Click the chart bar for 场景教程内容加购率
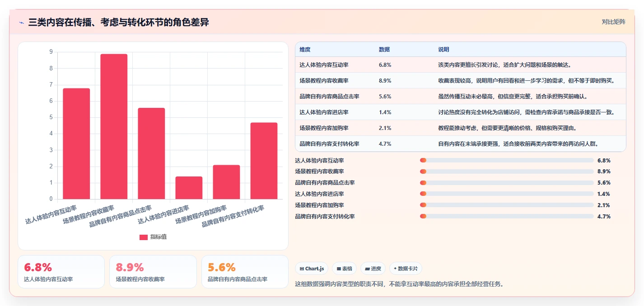This screenshot has width=644, height=306. coord(226,182)
